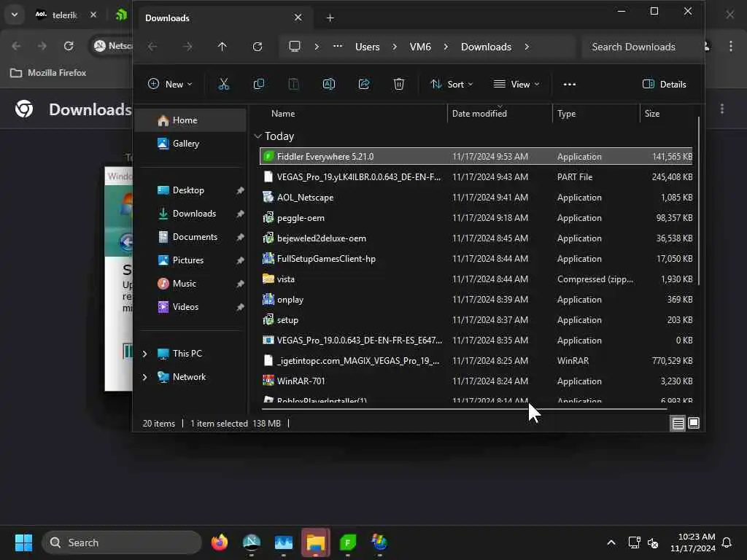Screen dimensions: 747x560
Task: Expand chevron after Downloads in address bar
Action: pos(527,47)
